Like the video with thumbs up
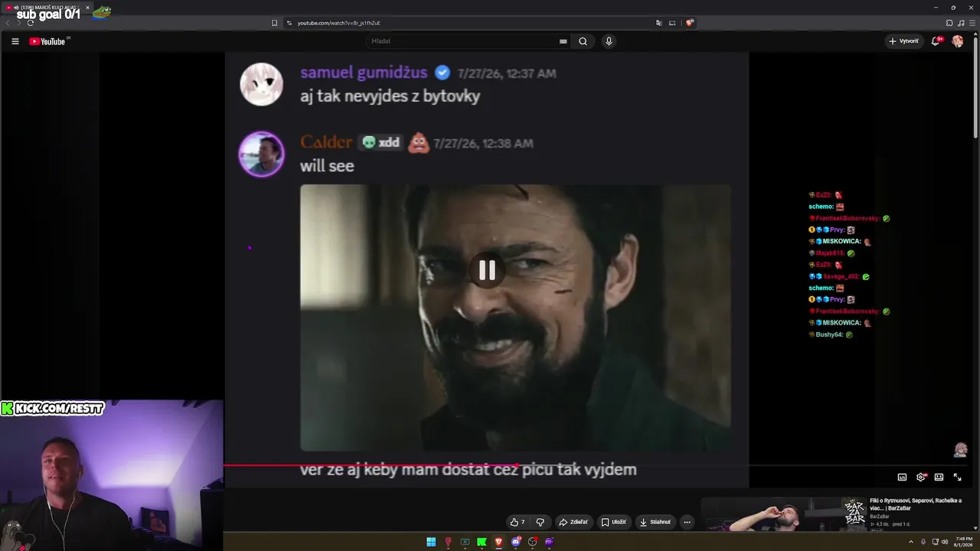Viewport: 980px width, 551px height. pos(518,522)
